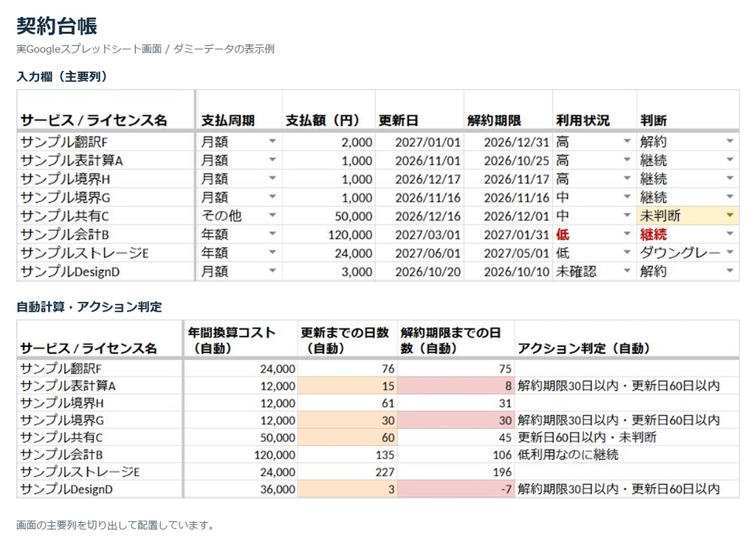
Task: Select サンプル会計B name in calculation table
Action: tap(100, 455)
